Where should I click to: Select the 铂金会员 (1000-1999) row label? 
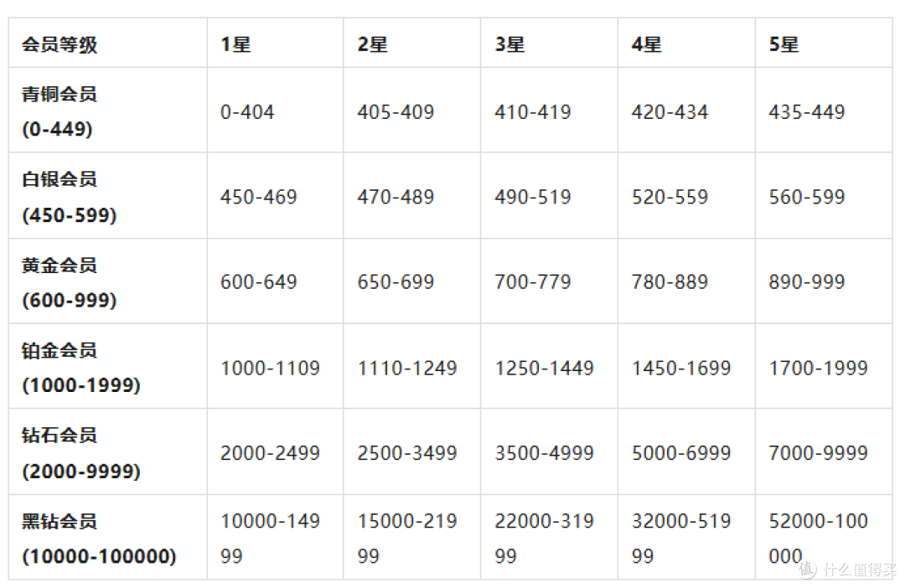108,366
